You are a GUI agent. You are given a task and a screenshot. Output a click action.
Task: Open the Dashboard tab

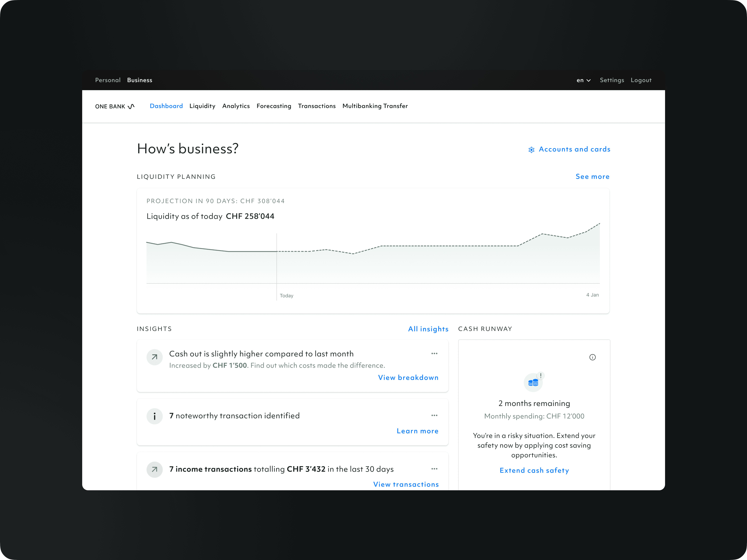[166, 106]
